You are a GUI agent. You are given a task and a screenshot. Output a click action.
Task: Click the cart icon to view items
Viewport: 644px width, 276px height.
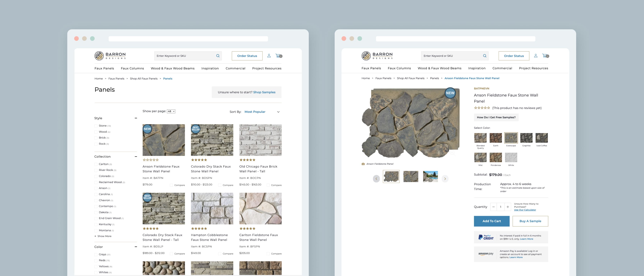(279, 55)
